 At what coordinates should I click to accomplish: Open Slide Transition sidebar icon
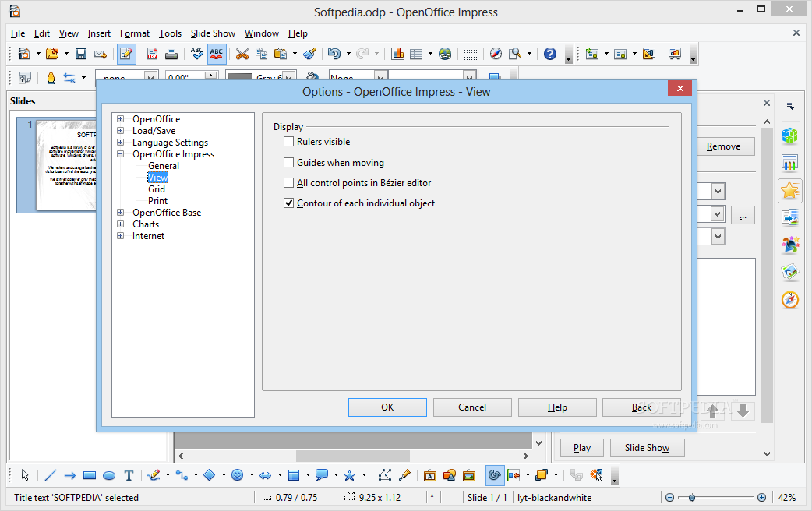coord(789,217)
